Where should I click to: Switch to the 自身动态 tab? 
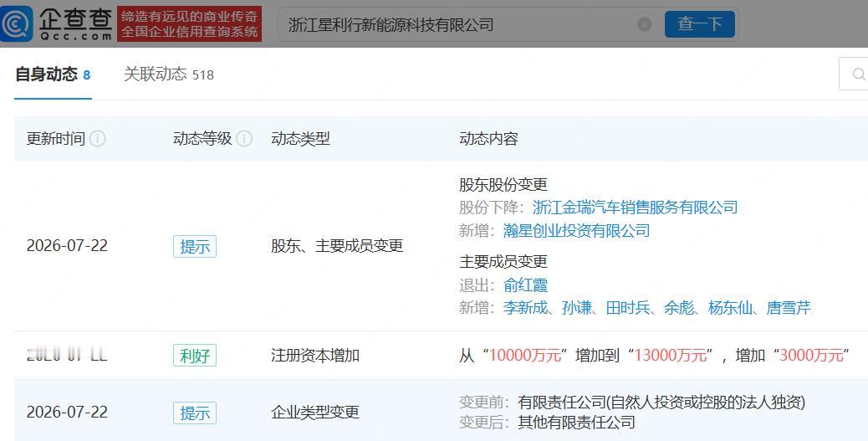54,74
